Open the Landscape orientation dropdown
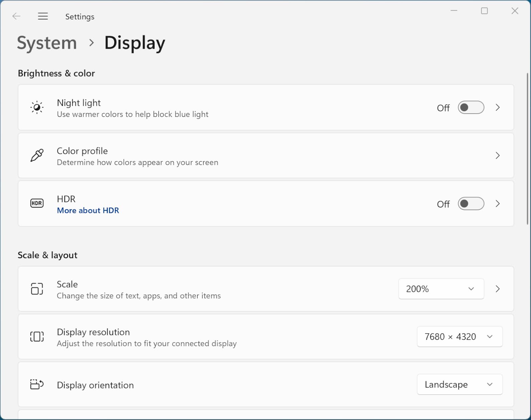Image resolution: width=531 pixels, height=420 pixels. click(460, 384)
